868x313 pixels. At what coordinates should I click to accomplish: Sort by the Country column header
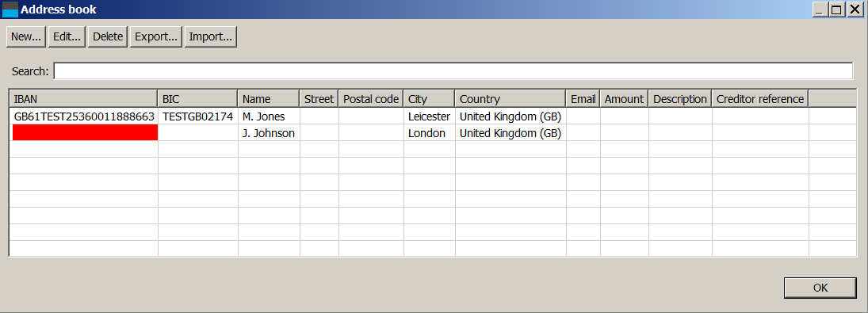click(510, 99)
